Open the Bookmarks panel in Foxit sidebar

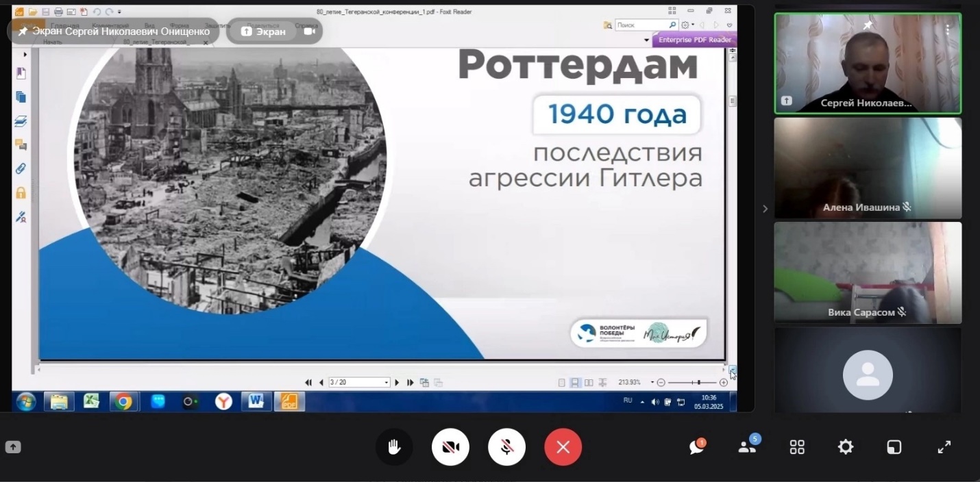(21, 73)
